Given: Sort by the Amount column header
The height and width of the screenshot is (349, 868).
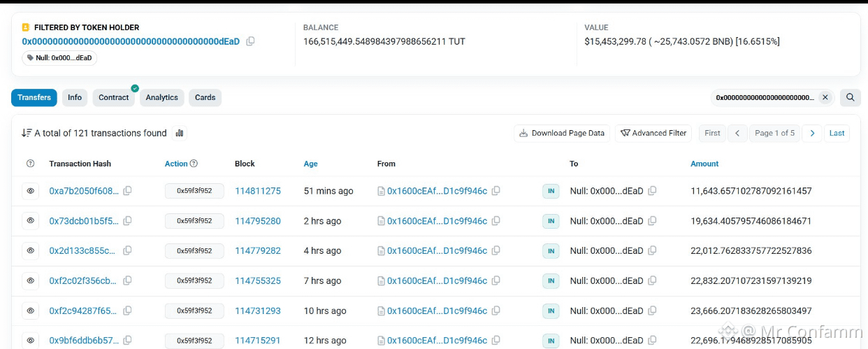Looking at the screenshot, I should [704, 164].
